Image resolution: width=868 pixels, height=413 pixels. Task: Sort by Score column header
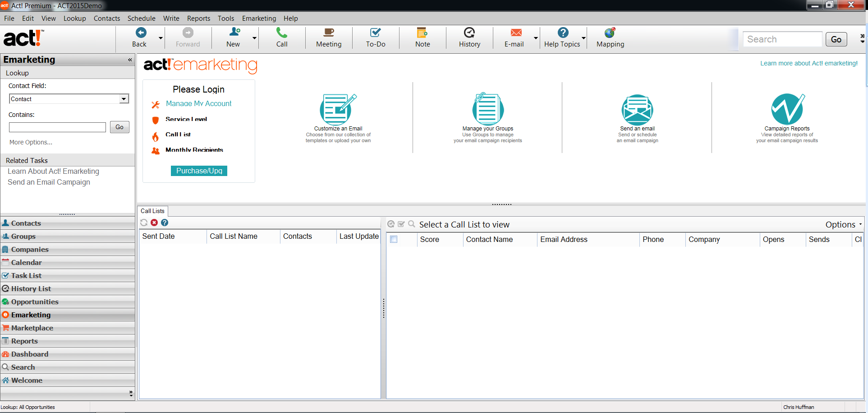click(x=440, y=239)
